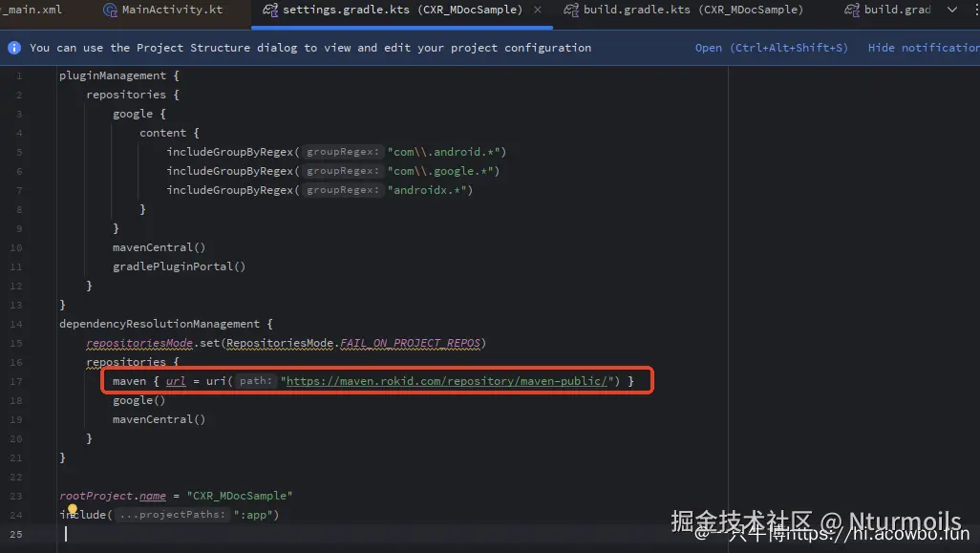Open the maven.rokid.com repository URL
Viewport: 980px width, 553px height.
click(x=446, y=381)
